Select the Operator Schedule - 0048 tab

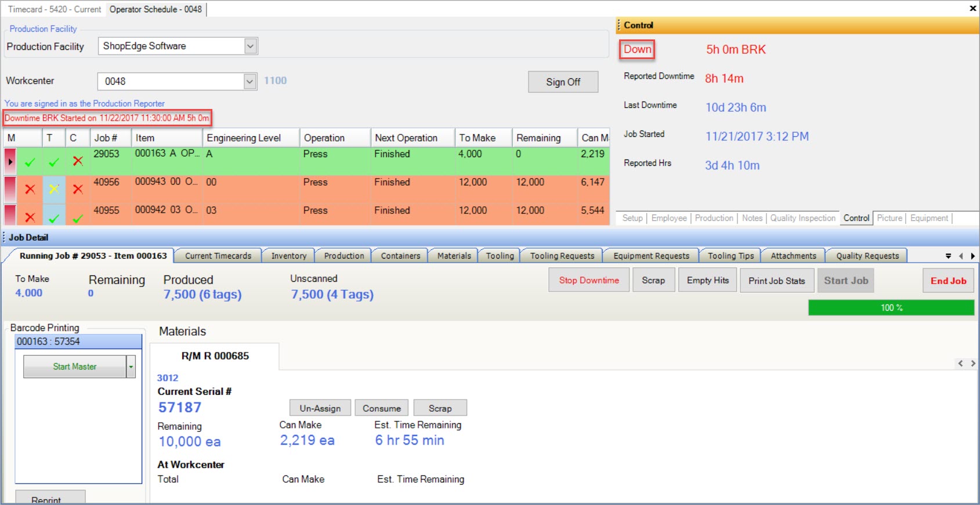[x=156, y=9]
